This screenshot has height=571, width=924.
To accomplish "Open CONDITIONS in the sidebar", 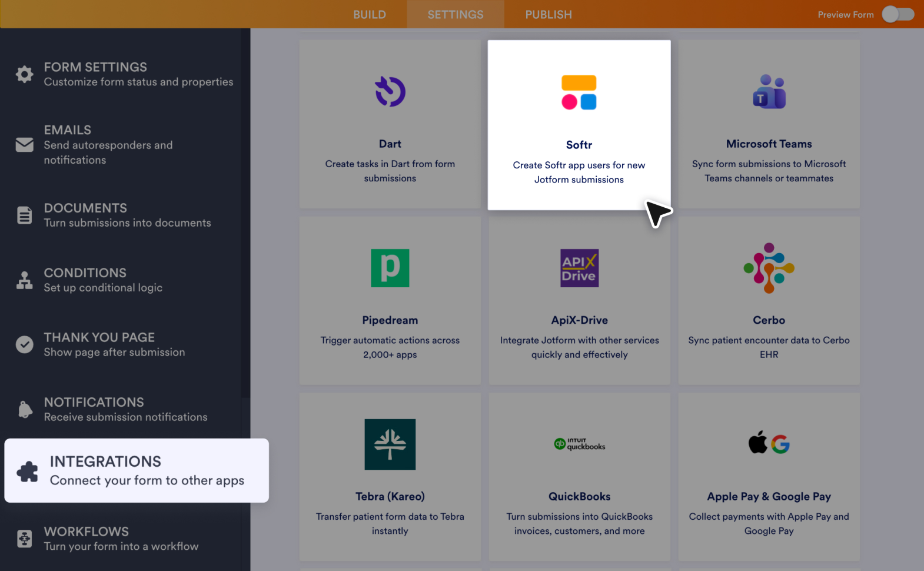I will pyautogui.click(x=85, y=273).
